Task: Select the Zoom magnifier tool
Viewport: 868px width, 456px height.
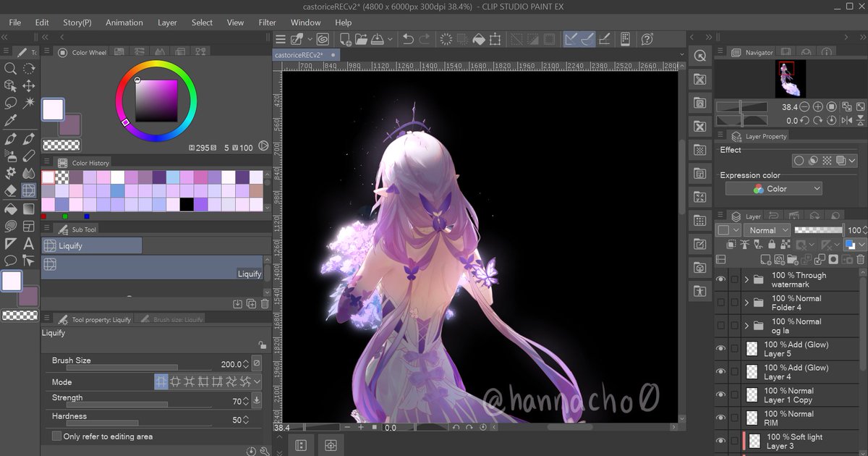Action: (x=11, y=69)
